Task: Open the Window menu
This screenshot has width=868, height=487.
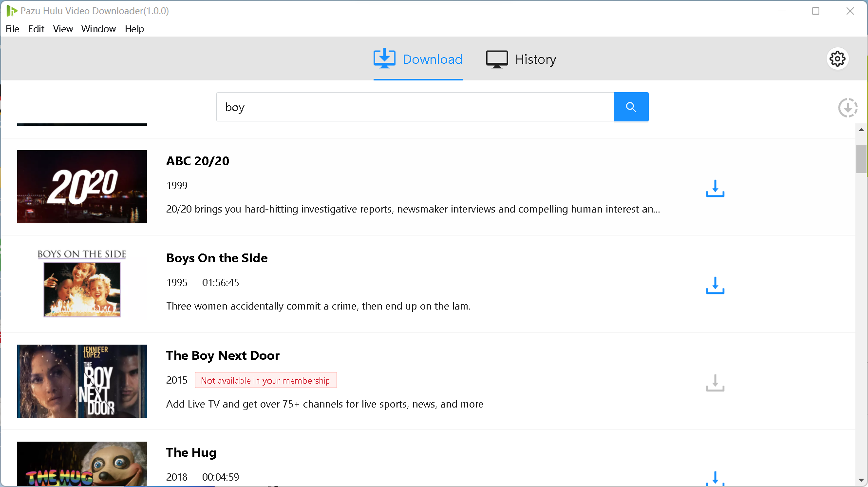Action: tap(98, 29)
